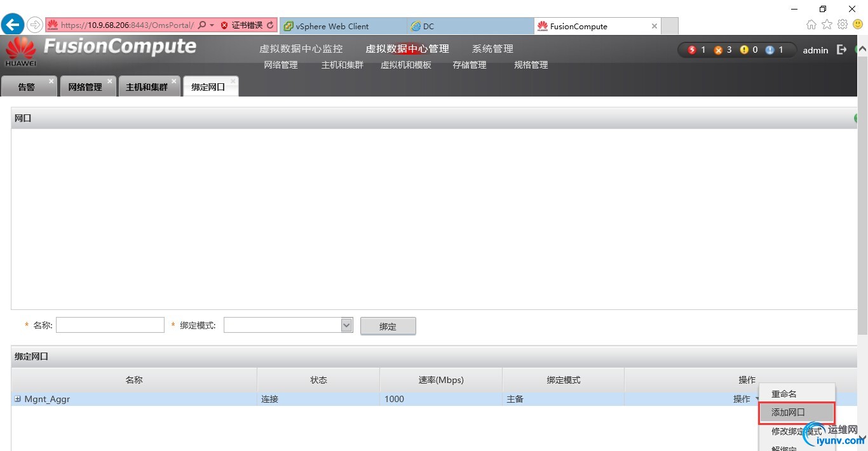Close the 告警 page tab
This screenshot has width=868, height=451.
[51, 81]
